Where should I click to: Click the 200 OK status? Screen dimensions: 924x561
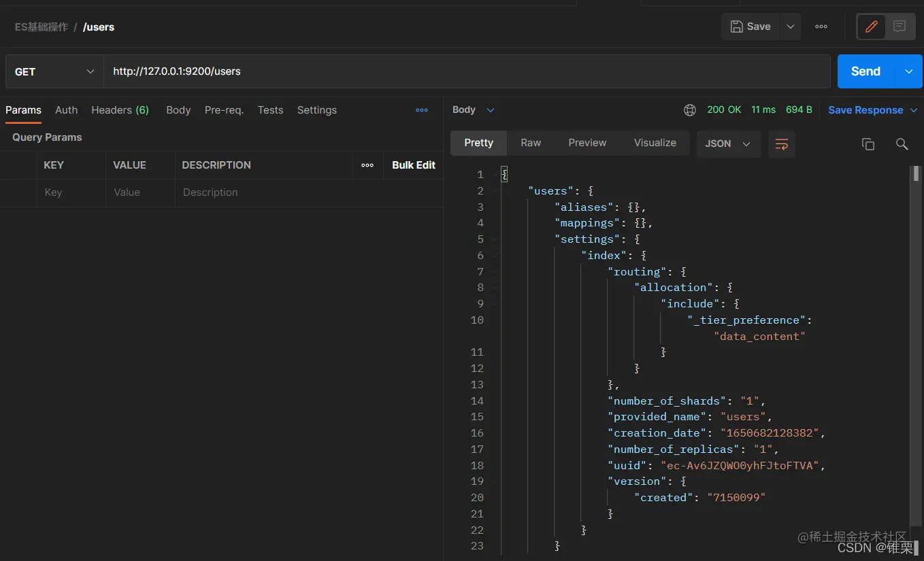(724, 109)
